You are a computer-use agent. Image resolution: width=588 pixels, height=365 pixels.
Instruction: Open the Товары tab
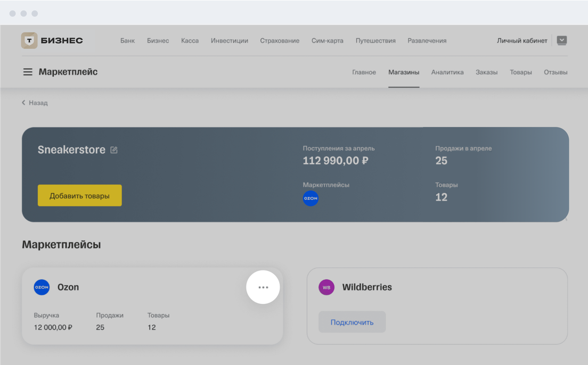tap(520, 72)
